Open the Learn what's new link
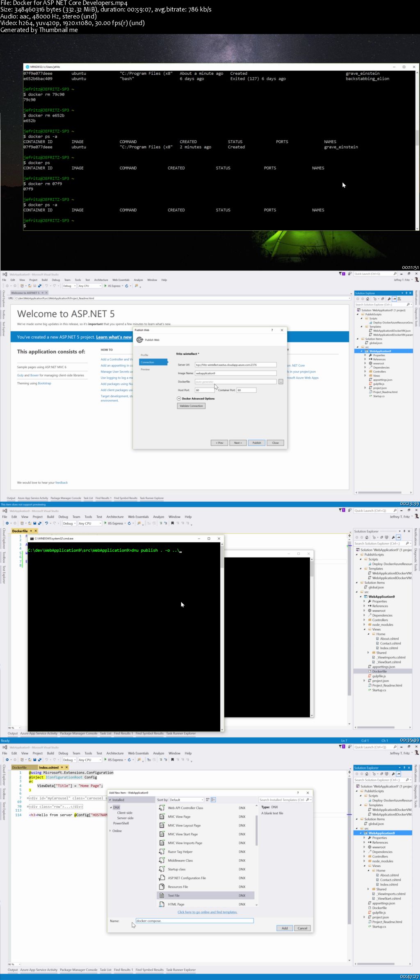This screenshot has height=980, width=420. (114, 337)
